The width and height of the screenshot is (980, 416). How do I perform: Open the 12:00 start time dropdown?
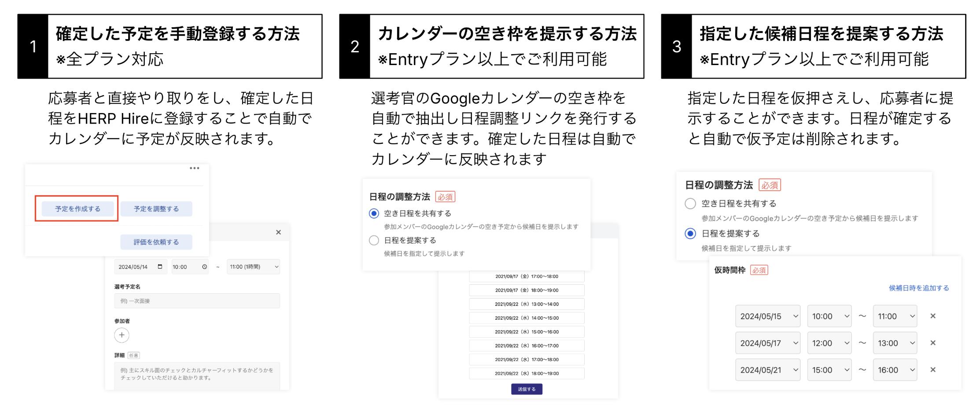(x=829, y=343)
